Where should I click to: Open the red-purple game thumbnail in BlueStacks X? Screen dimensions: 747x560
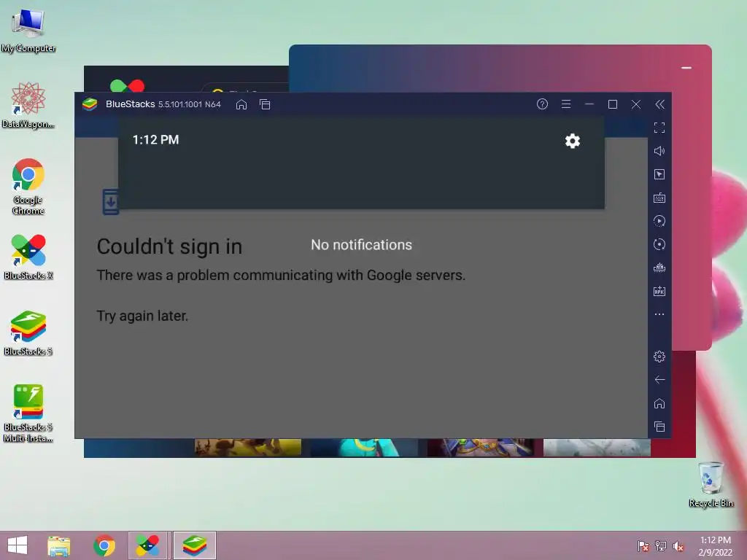[x=481, y=447]
